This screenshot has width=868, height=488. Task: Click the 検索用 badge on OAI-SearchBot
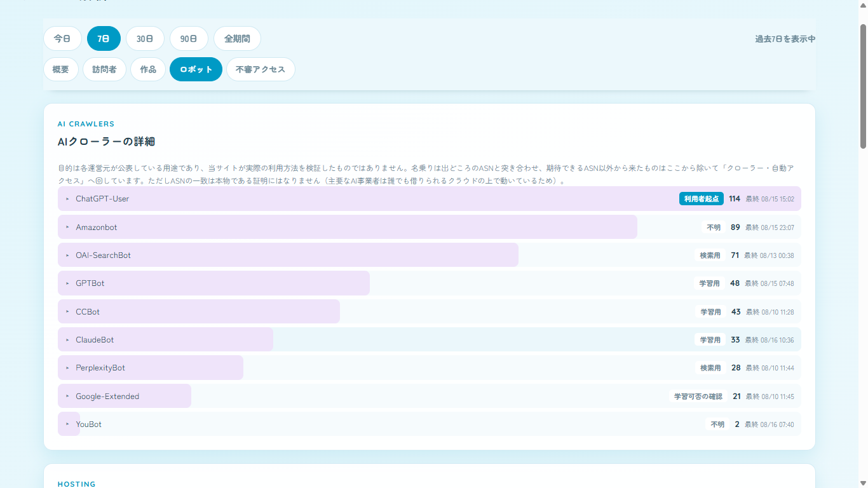pyautogui.click(x=710, y=255)
